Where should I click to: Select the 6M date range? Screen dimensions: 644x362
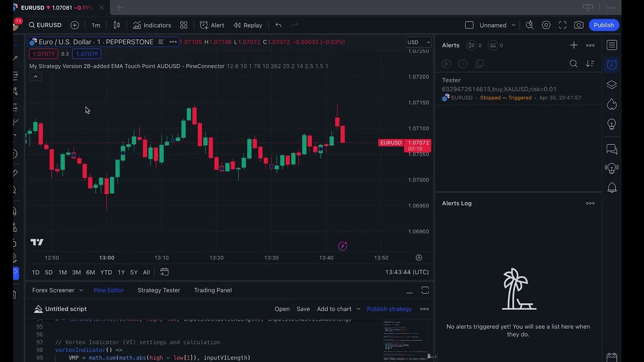pyautogui.click(x=91, y=272)
